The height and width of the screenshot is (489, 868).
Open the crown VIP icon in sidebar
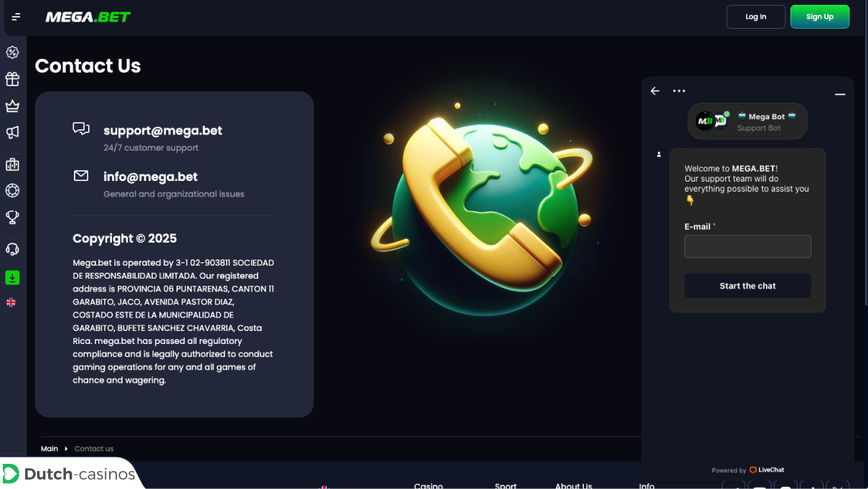tap(12, 106)
